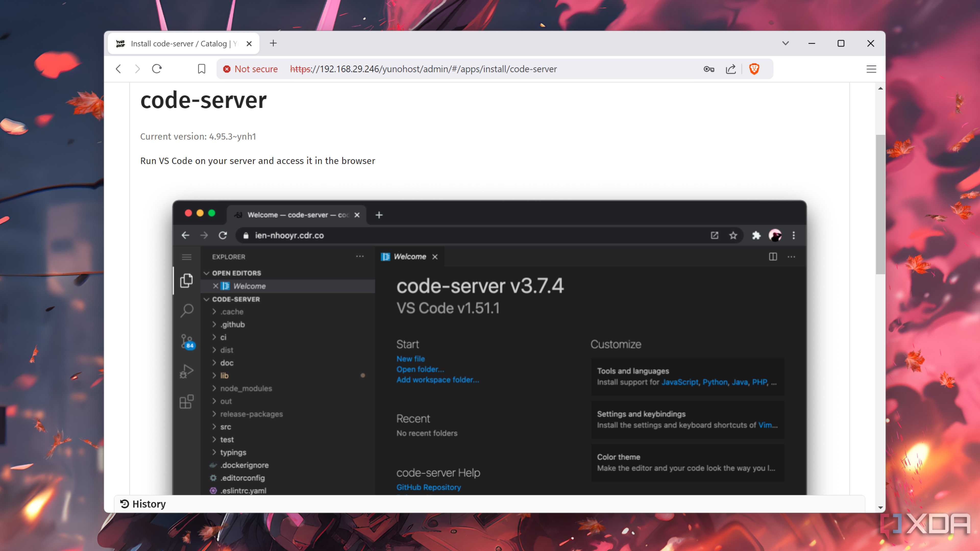Click the Not secure site warning
Screen dimensions: 980x551
[250, 69]
